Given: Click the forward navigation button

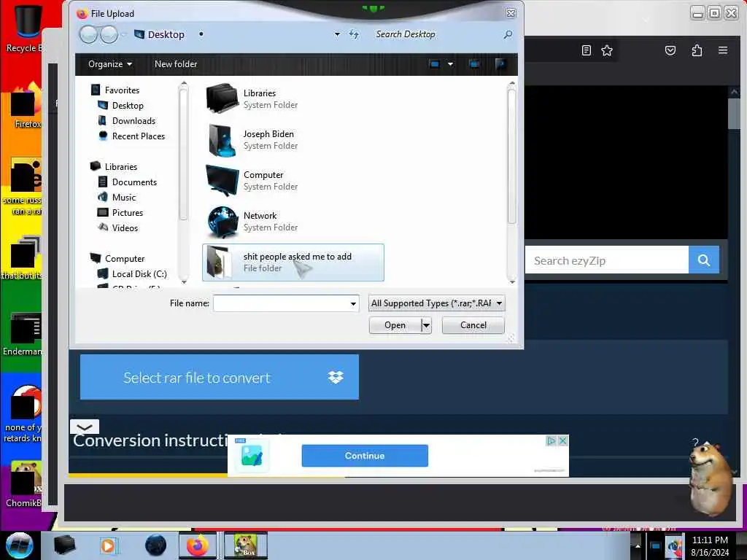Looking at the screenshot, I should click(109, 34).
